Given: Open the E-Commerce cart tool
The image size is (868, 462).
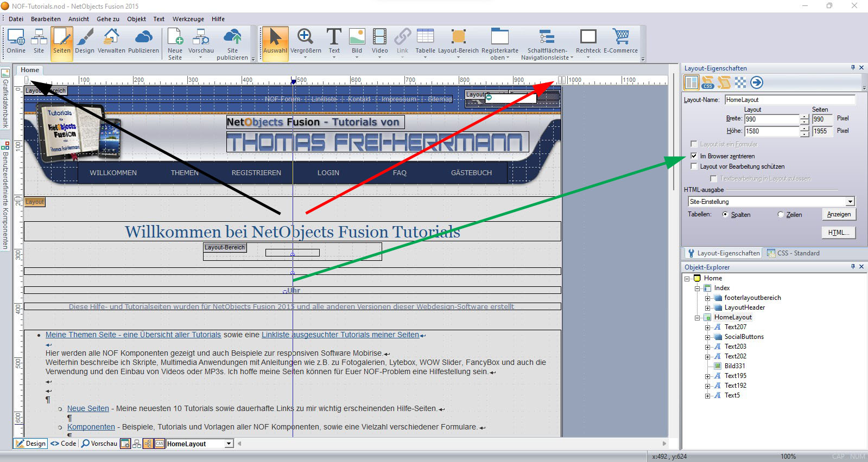Looking at the screenshot, I should pyautogui.click(x=620, y=42).
